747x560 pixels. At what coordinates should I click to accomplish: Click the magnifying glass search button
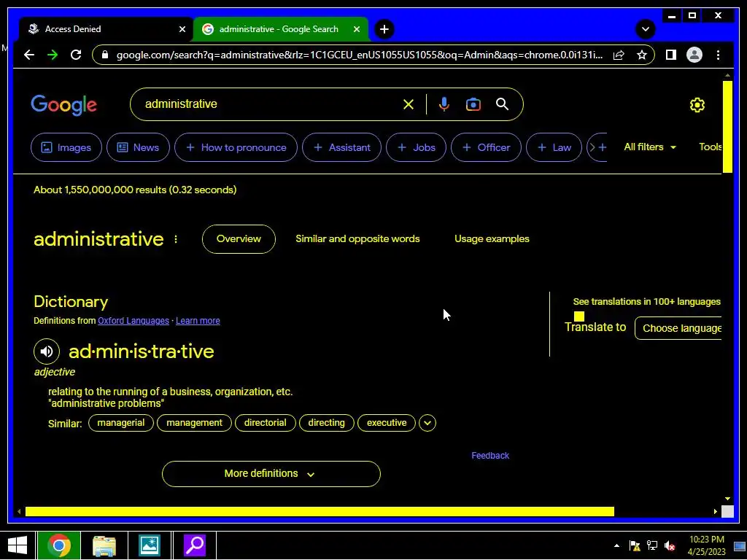coord(502,104)
